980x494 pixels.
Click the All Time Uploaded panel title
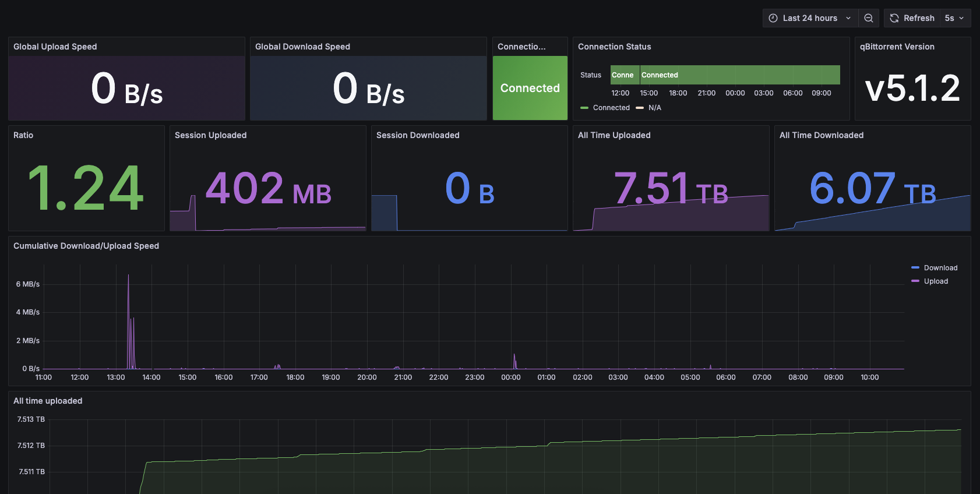[614, 135]
